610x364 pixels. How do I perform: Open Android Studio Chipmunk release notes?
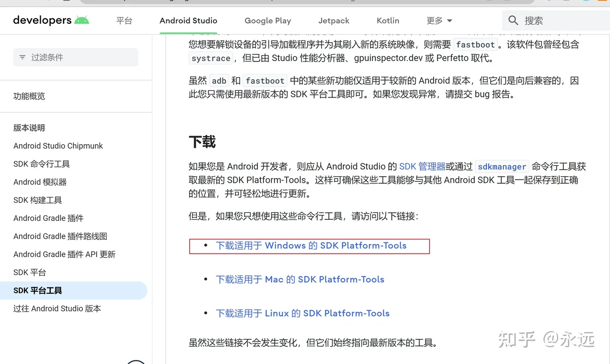click(x=58, y=146)
